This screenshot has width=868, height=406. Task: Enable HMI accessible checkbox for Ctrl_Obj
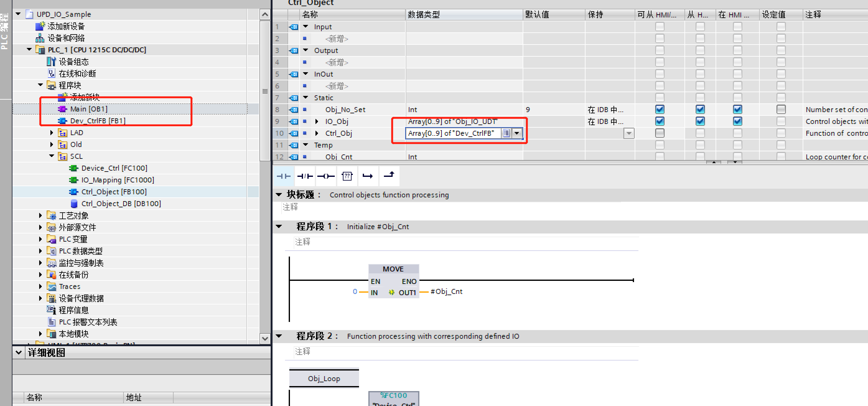[660, 133]
